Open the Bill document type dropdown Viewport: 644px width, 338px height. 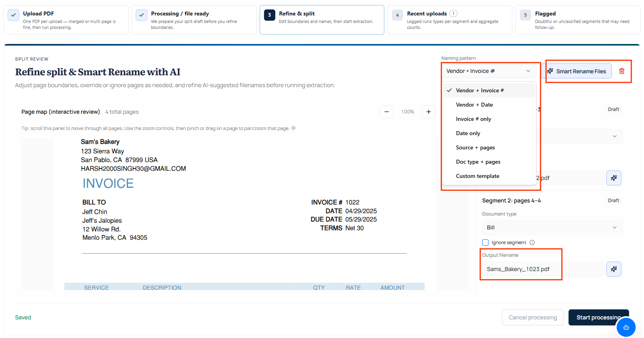click(552, 227)
